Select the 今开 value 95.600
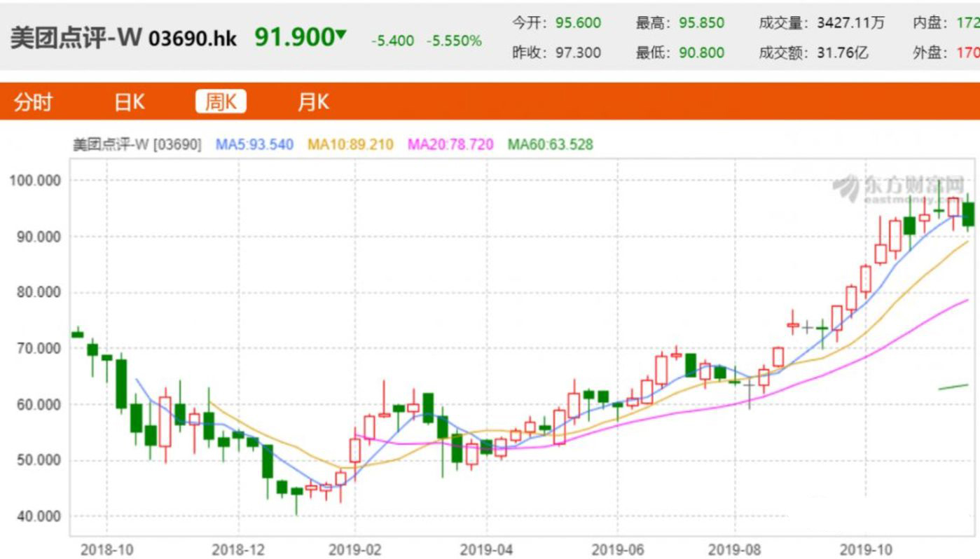 coord(578,23)
